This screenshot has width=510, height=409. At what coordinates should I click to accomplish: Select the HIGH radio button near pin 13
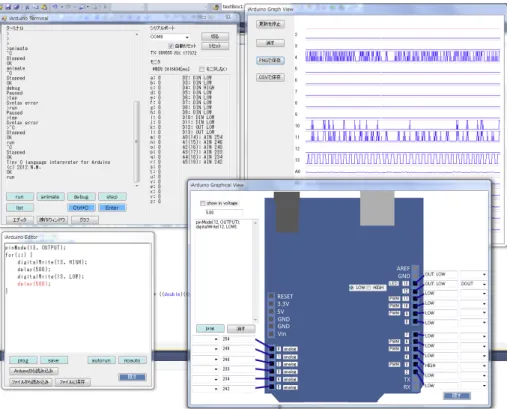tap(369, 287)
